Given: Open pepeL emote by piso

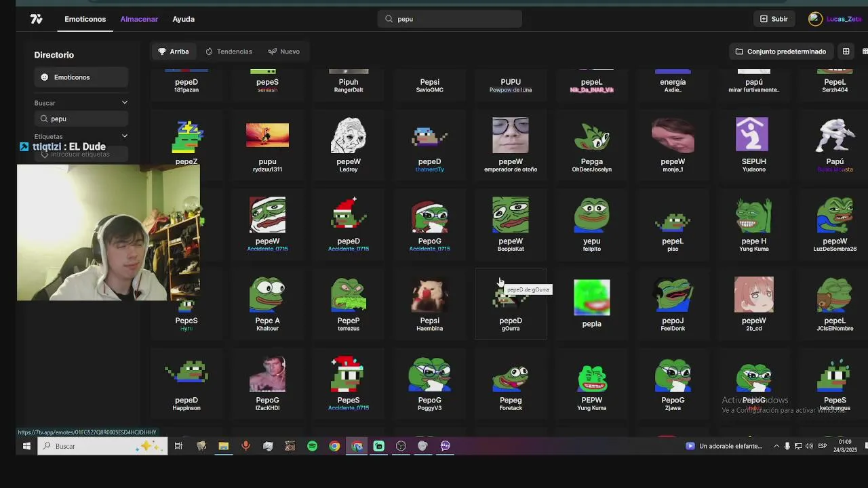Looking at the screenshot, I should (673, 224).
